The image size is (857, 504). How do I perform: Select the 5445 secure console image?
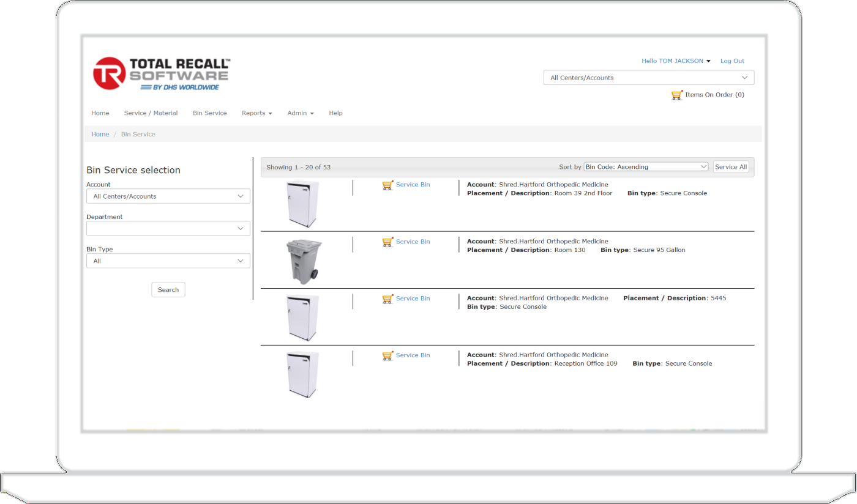pyautogui.click(x=303, y=318)
